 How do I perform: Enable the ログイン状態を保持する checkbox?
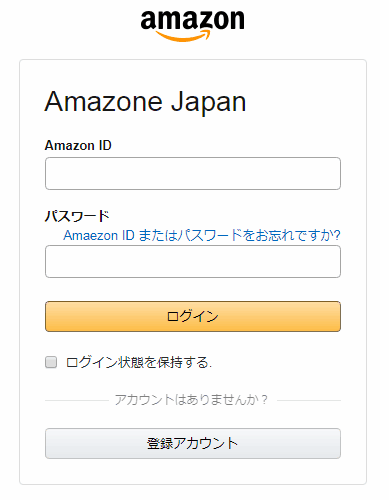pyautogui.click(x=51, y=362)
